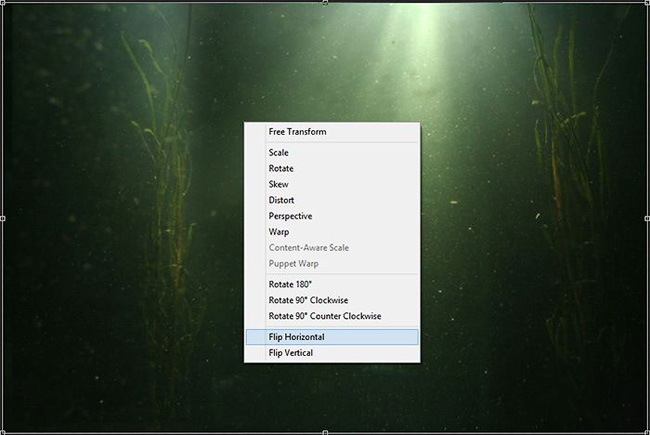
Task: Choose Rotate 90° Counter Clockwise
Action: [332, 316]
